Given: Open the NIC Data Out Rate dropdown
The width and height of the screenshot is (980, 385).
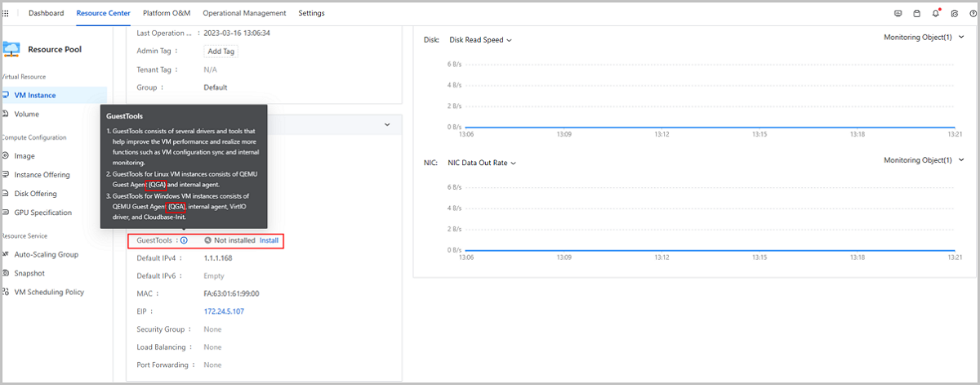Looking at the screenshot, I should pos(482,163).
